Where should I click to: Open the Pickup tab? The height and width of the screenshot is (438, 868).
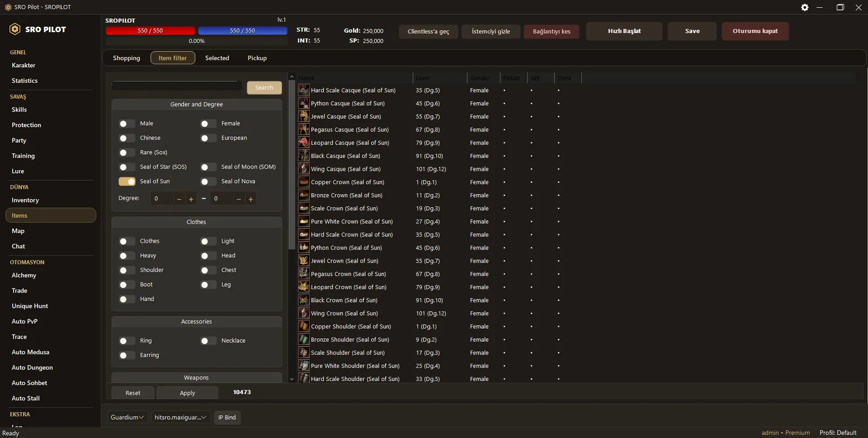(257, 58)
